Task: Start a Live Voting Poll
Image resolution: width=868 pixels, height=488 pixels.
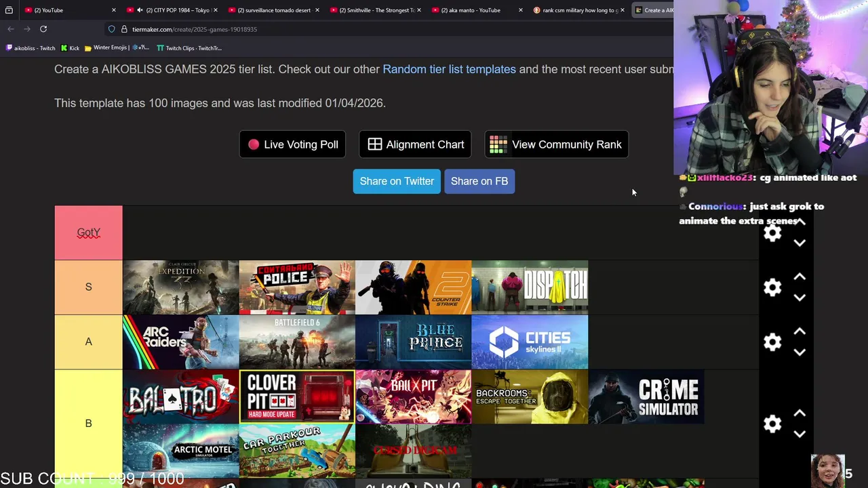Action: click(x=293, y=144)
